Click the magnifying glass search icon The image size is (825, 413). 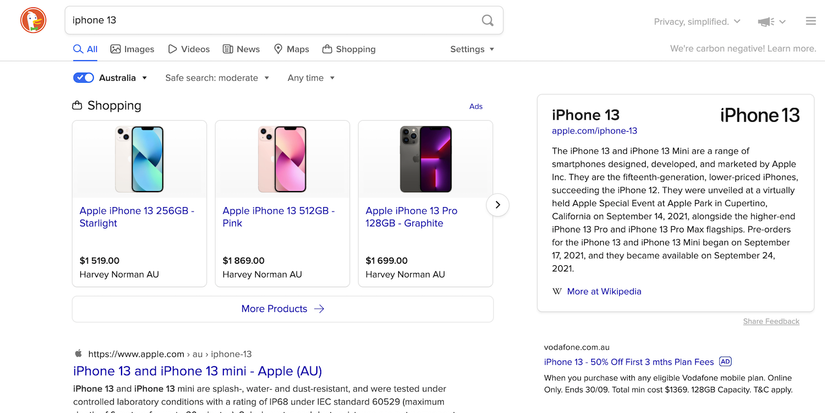pos(488,21)
